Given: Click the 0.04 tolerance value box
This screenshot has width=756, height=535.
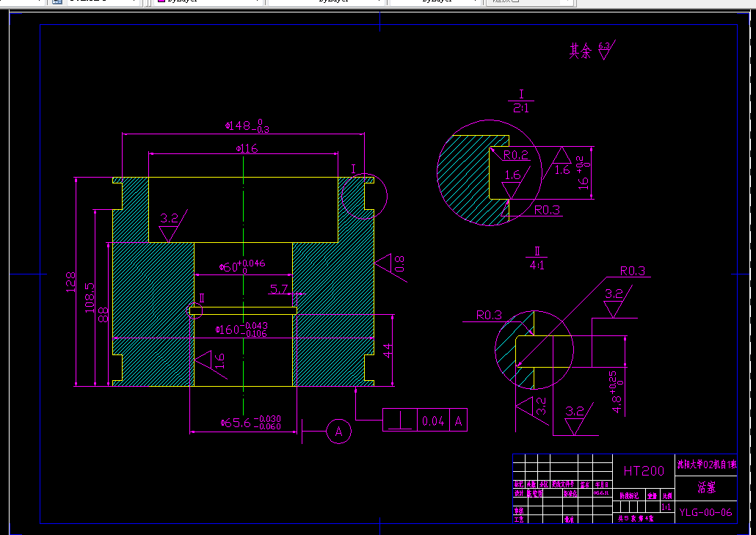Looking at the screenshot, I should pos(433,421).
